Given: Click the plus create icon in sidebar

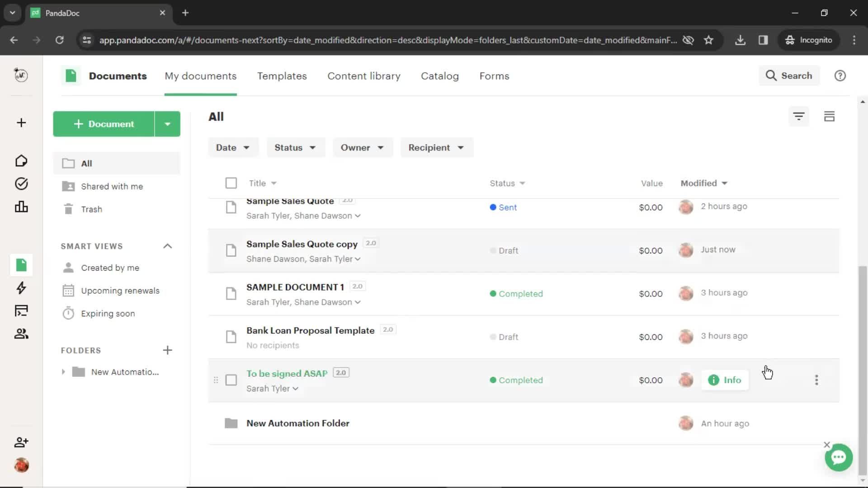Looking at the screenshot, I should tap(21, 123).
